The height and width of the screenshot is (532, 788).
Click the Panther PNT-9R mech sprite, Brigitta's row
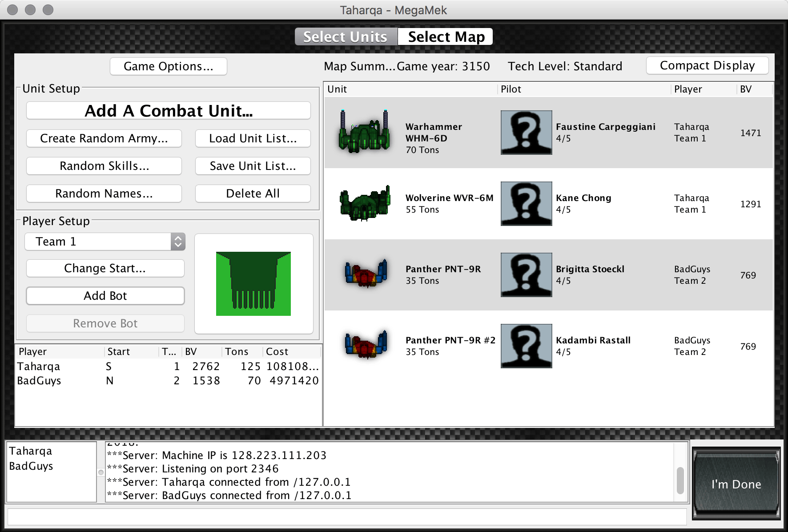(366, 274)
